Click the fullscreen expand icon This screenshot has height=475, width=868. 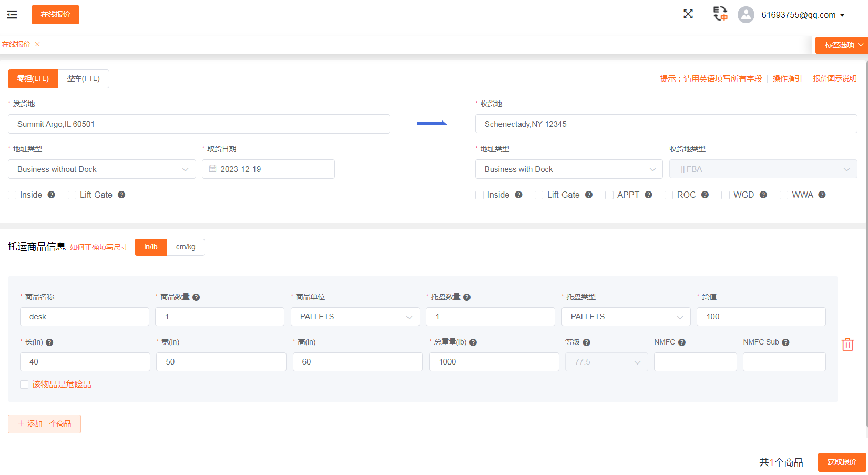(x=688, y=14)
